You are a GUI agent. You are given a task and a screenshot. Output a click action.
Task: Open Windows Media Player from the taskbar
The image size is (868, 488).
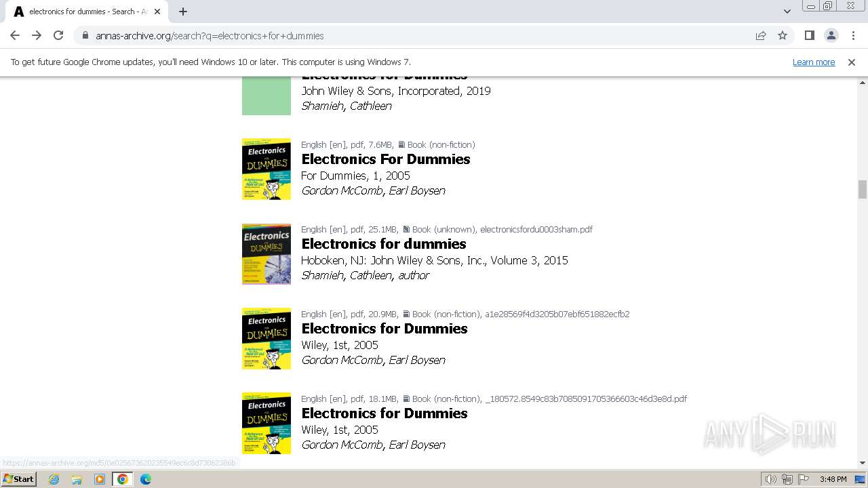pos(100,479)
